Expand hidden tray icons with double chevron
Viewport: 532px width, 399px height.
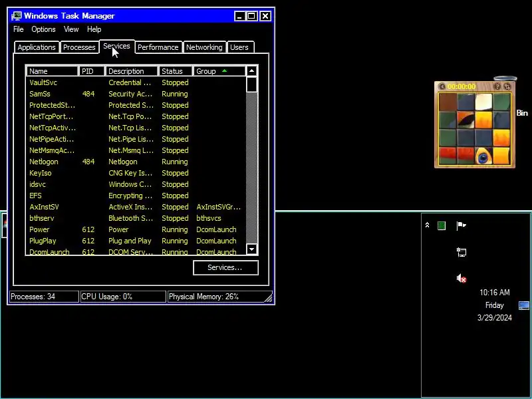click(x=427, y=225)
